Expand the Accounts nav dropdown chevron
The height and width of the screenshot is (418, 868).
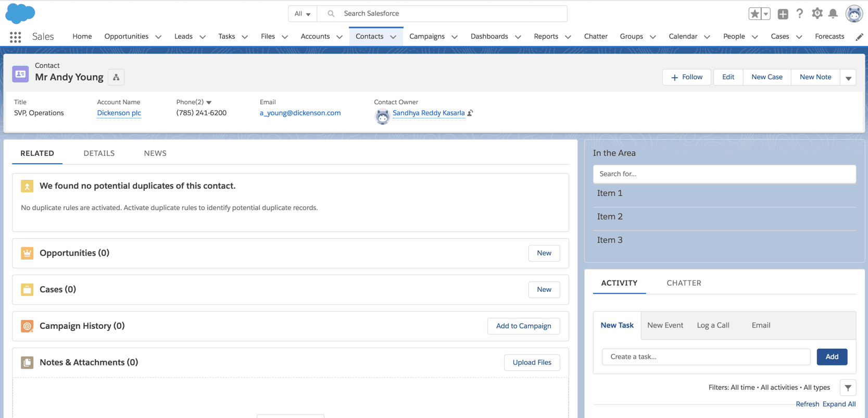tap(339, 36)
